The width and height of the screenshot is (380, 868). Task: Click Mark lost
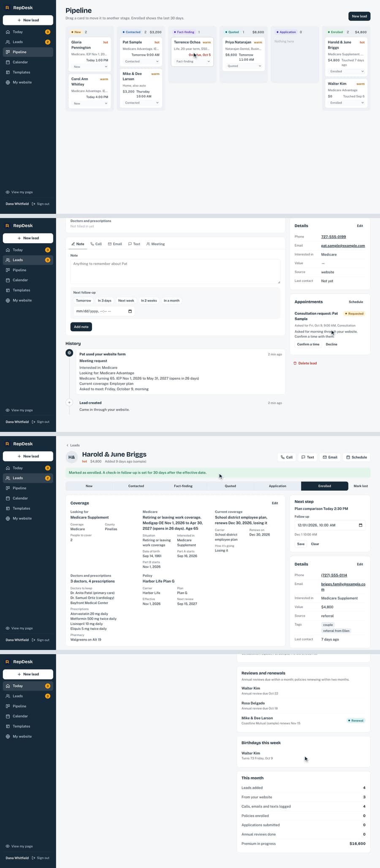coord(361,486)
